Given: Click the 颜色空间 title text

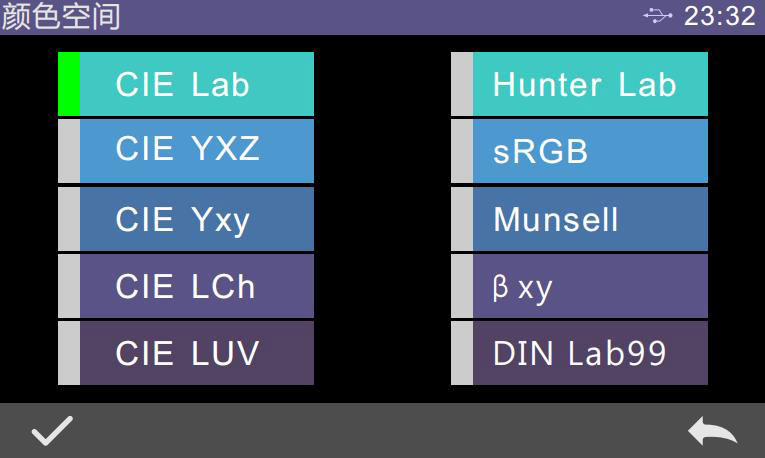Looking at the screenshot, I should pyautogui.click(x=60, y=16).
